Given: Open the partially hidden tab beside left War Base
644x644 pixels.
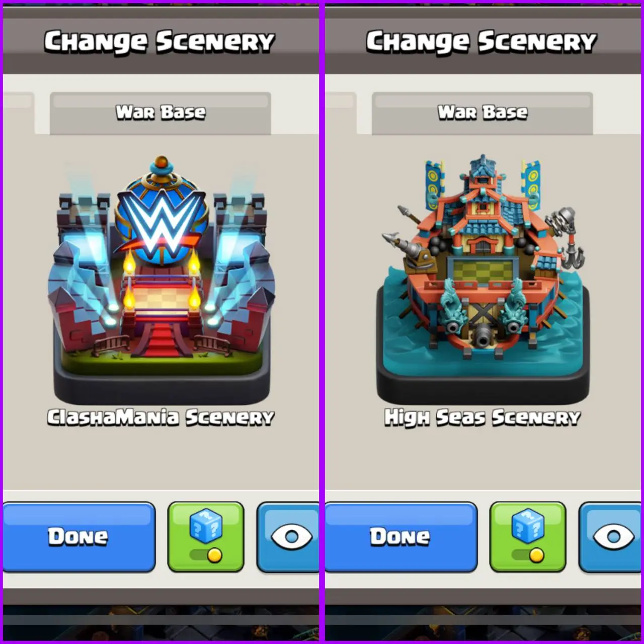Looking at the screenshot, I should click(19, 113).
